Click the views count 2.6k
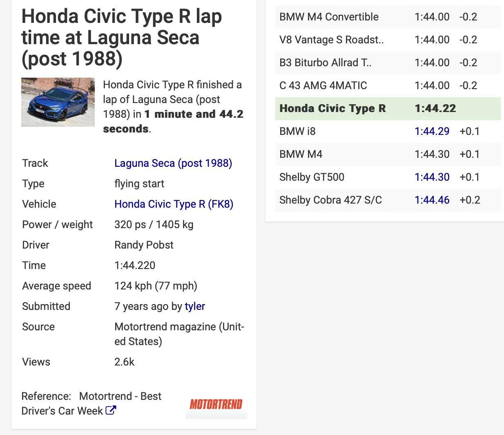504x435 pixels. pyautogui.click(x=124, y=362)
